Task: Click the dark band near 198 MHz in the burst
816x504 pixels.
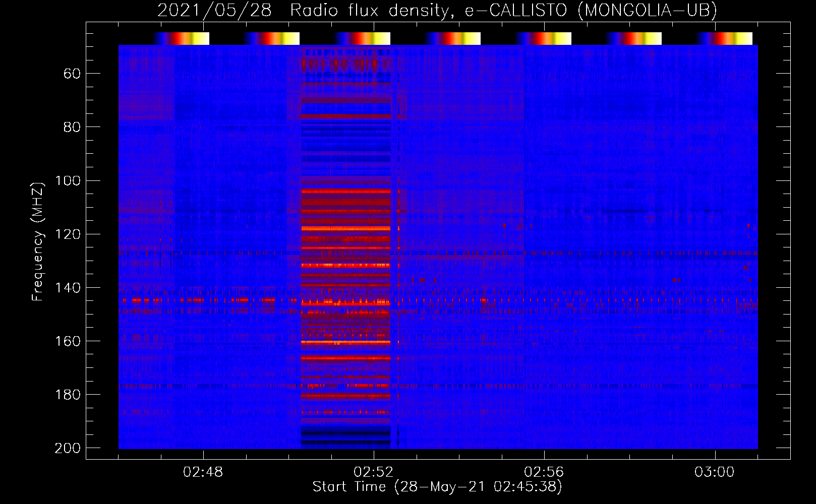Action: (x=346, y=443)
